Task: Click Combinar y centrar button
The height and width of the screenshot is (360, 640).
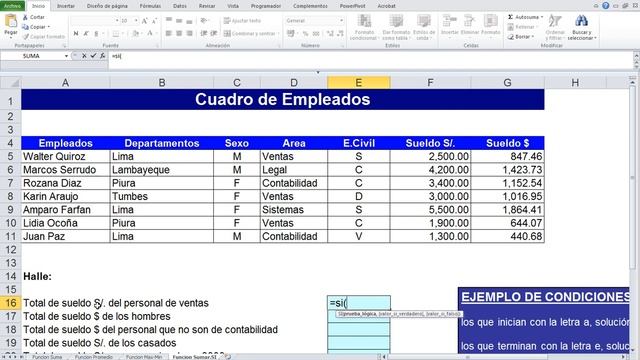Action: 250,33
